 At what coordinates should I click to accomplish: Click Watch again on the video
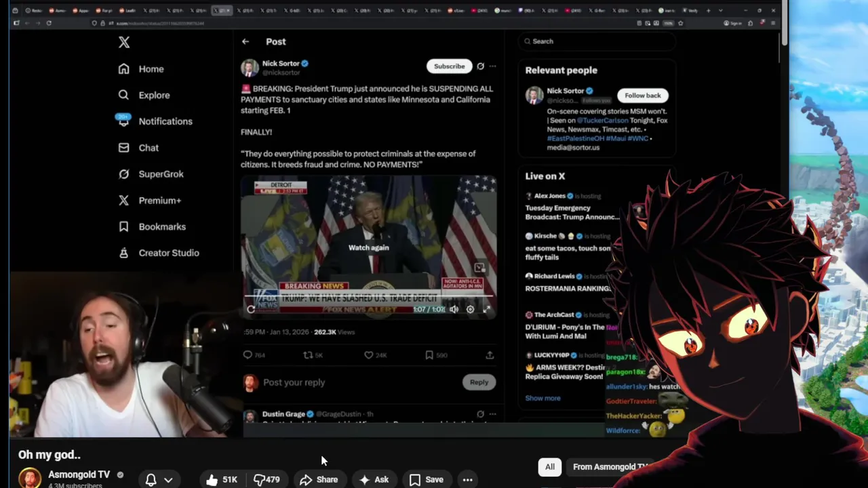click(369, 247)
